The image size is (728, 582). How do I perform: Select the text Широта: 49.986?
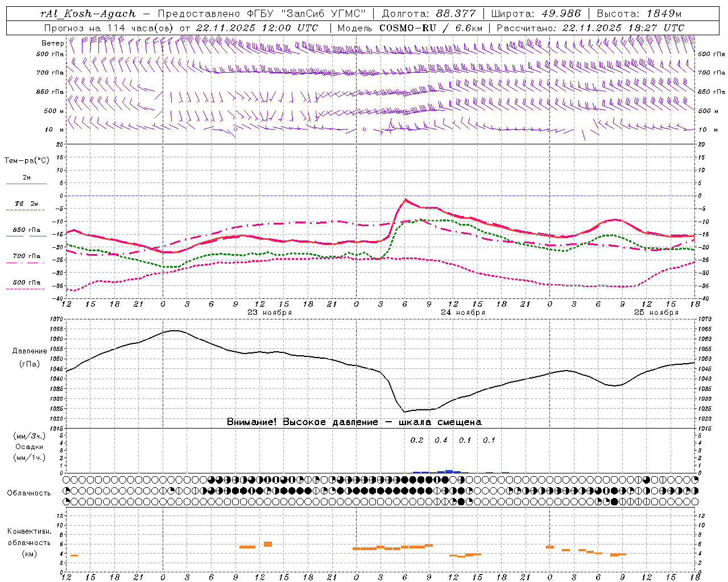pos(536,14)
